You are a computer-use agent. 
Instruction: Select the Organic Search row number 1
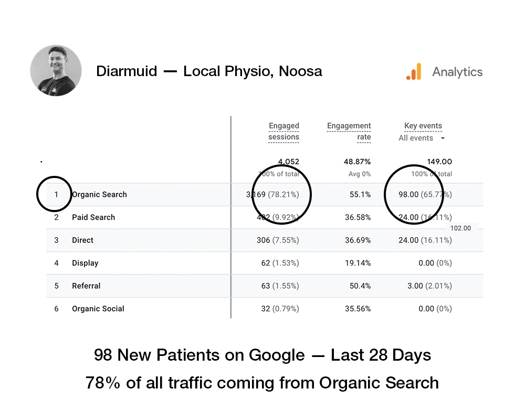coord(56,194)
